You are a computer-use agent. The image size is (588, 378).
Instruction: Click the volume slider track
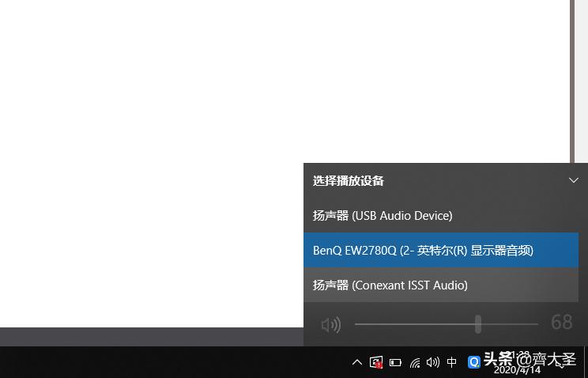point(447,324)
